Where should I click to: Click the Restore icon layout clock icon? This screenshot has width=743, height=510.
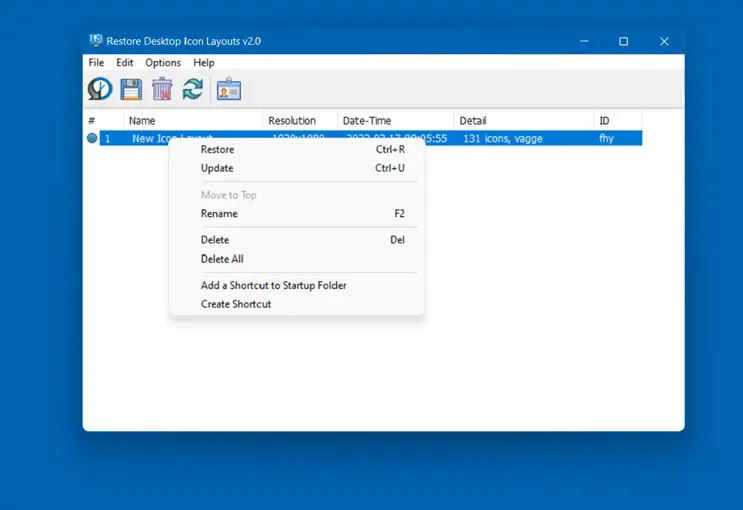pos(100,89)
